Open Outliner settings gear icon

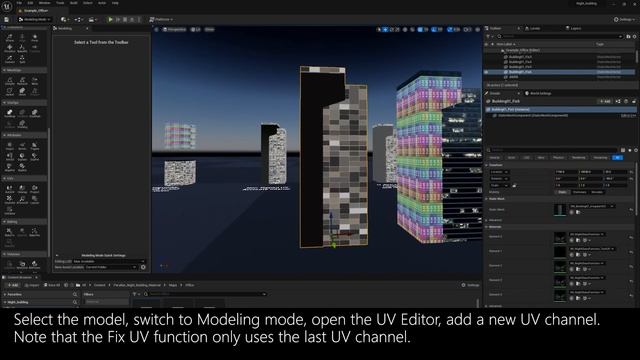635,36
